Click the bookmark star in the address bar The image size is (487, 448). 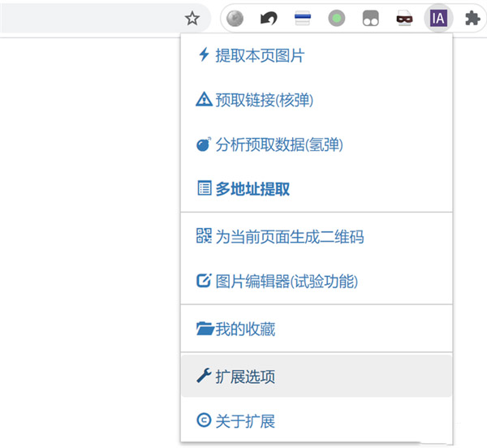pyautogui.click(x=192, y=19)
